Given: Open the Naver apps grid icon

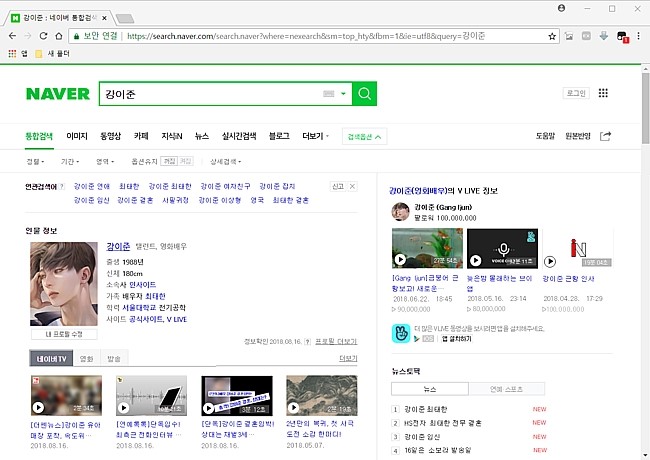Looking at the screenshot, I should (603, 93).
